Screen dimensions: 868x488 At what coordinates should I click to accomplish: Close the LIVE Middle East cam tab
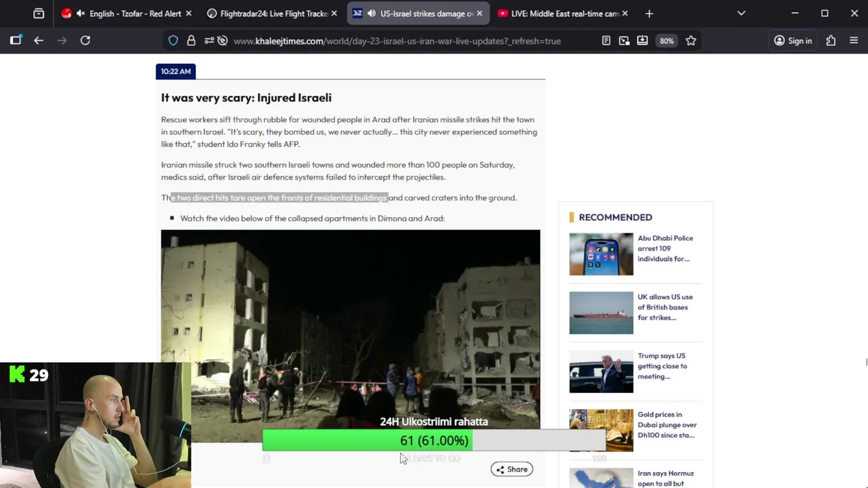(625, 14)
